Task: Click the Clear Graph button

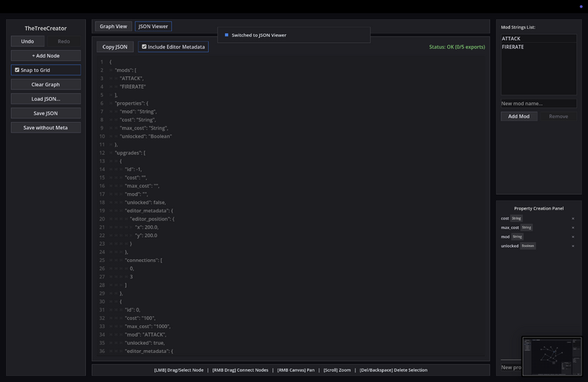Action: tap(46, 84)
